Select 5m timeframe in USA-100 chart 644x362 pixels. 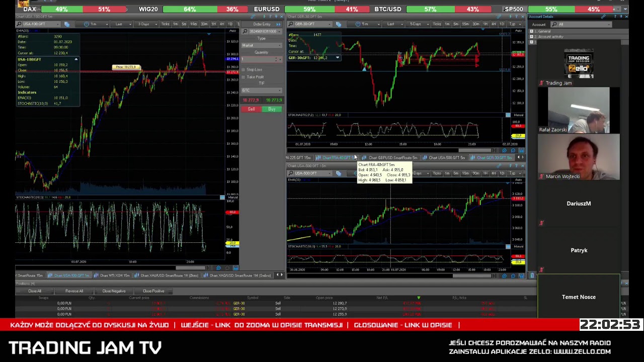pyautogui.click(x=184, y=24)
